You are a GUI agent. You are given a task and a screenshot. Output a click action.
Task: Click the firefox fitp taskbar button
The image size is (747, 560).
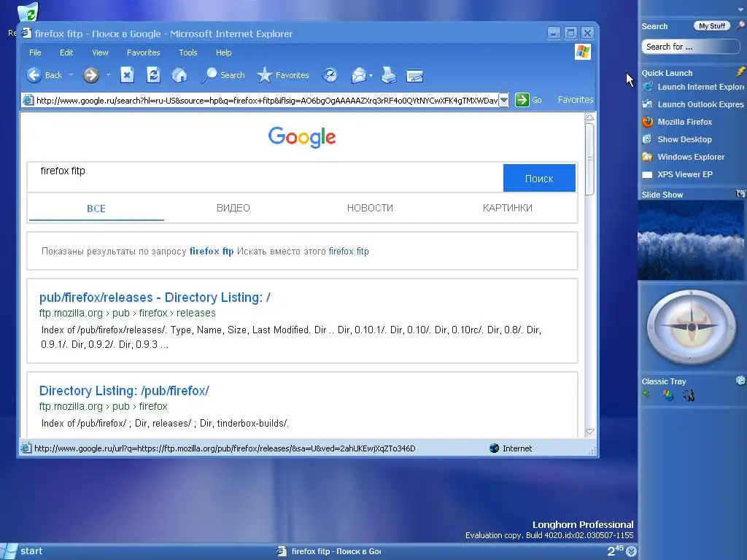[x=330, y=551]
